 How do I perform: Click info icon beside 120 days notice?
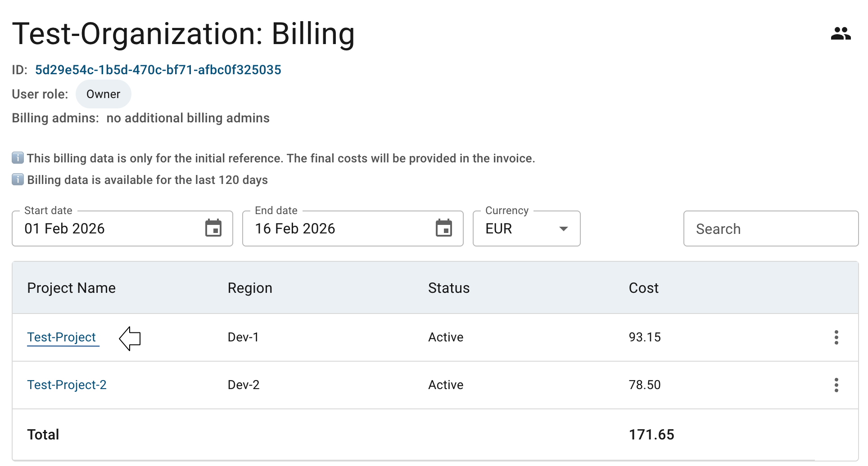click(18, 179)
